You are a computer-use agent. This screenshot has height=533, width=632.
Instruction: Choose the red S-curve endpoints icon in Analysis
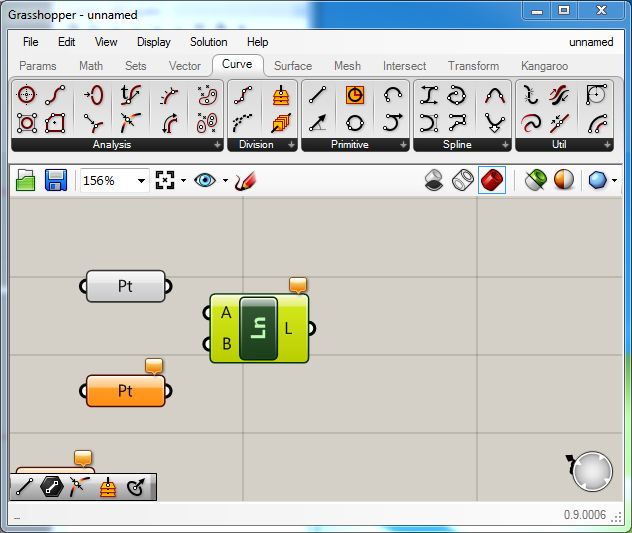(55, 95)
